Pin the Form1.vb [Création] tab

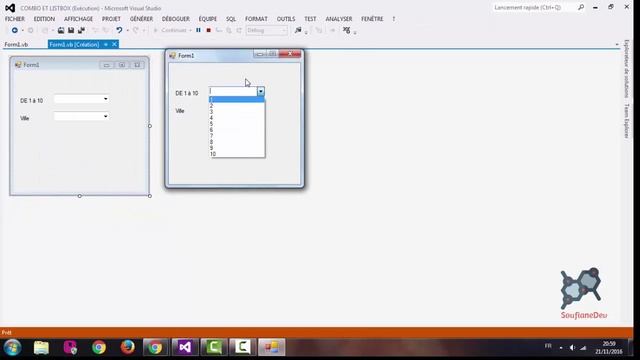[106, 44]
